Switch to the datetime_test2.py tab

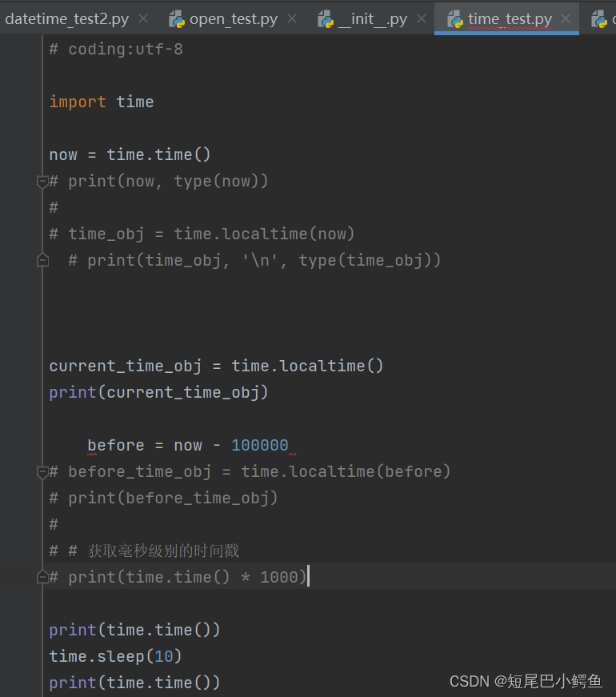pyautogui.click(x=66, y=19)
